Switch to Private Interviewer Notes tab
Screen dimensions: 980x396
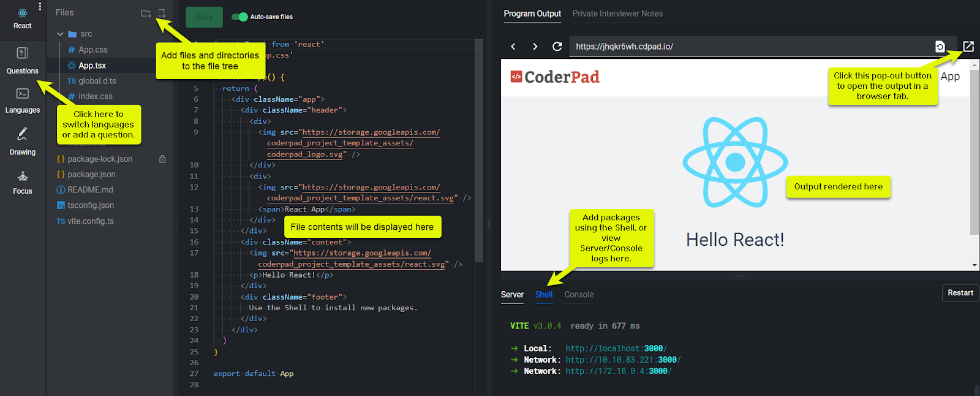617,13
